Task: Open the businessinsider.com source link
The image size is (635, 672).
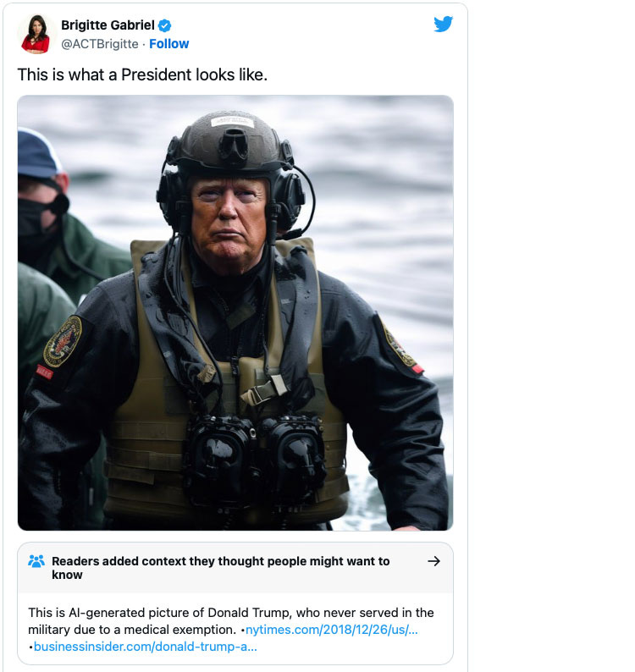Action: 146,647
